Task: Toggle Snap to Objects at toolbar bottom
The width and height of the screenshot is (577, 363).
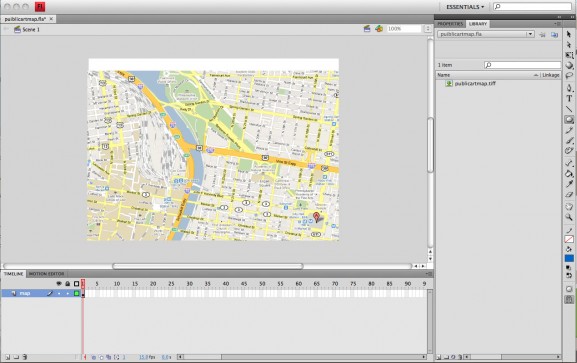Action: (x=569, y=300)
